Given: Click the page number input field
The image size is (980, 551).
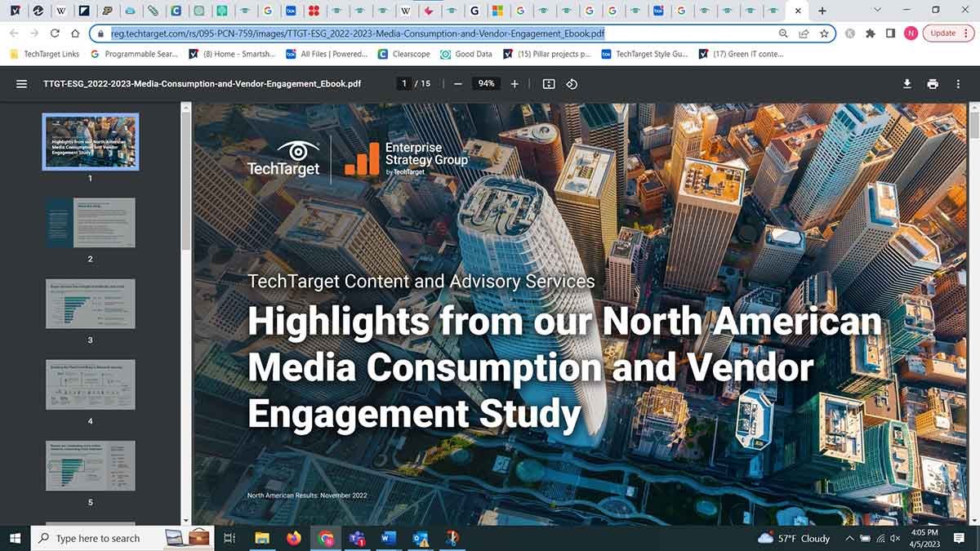Looking at the screenshot, I should click(x=404, y=84).
